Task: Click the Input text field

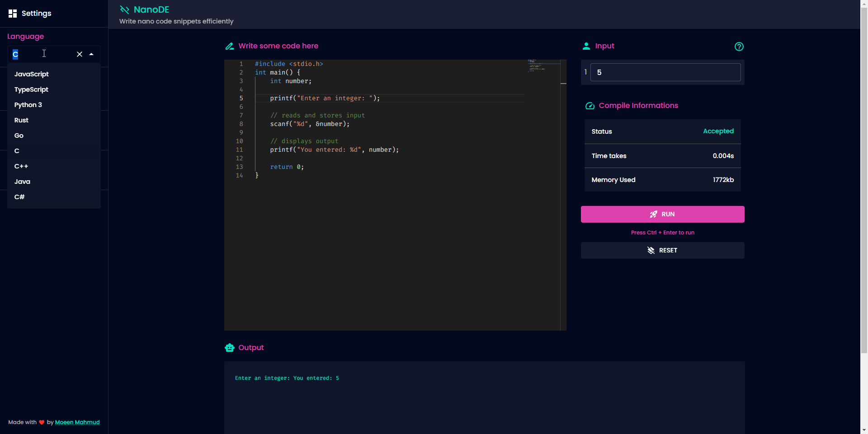Action: tap(665, 72)
